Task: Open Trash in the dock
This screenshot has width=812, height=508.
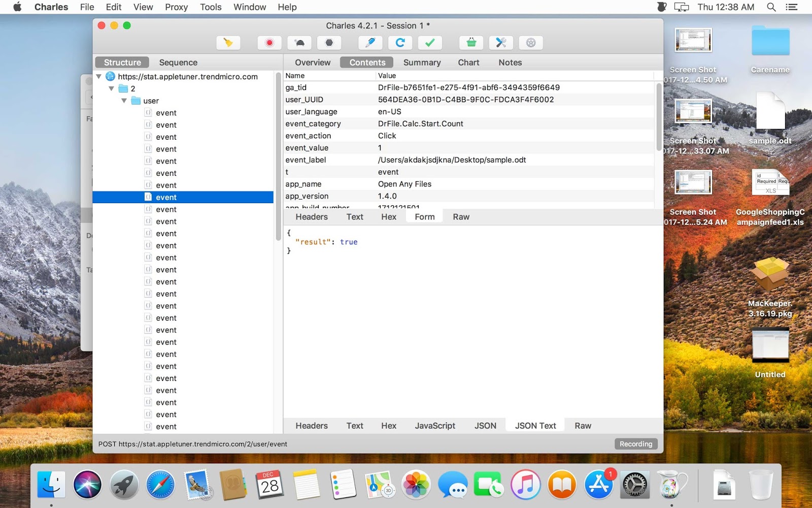Action: click(761, 484)
